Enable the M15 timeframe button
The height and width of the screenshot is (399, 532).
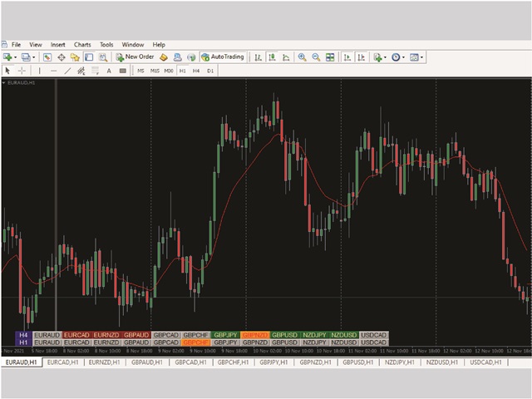(155, 71)
